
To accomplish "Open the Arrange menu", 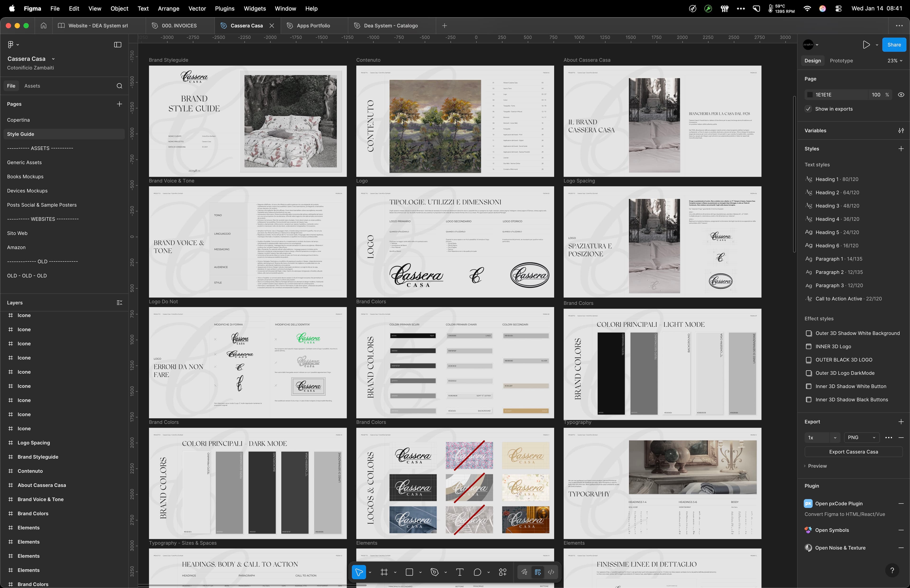I will point(168,8).
